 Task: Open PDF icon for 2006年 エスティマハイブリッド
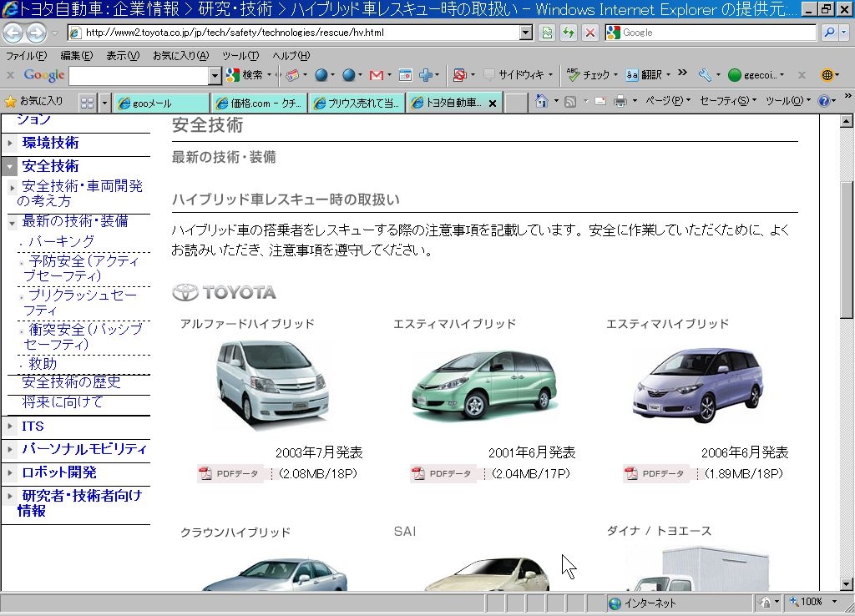click(631, 473)
